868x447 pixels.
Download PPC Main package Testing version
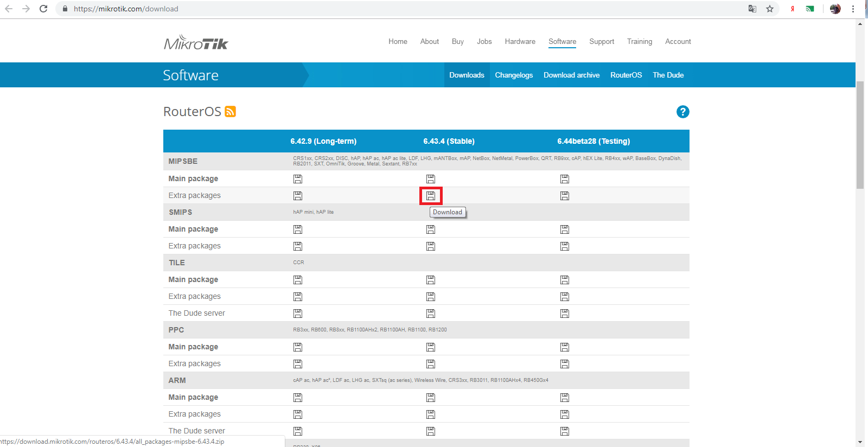click(565, 347)
